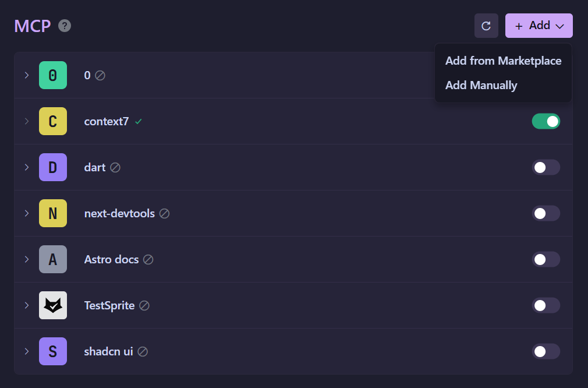The height and width of the screenshot is (388, 588).
Task: Select Add from Marketplace option
Action: (x=503, y=61)
